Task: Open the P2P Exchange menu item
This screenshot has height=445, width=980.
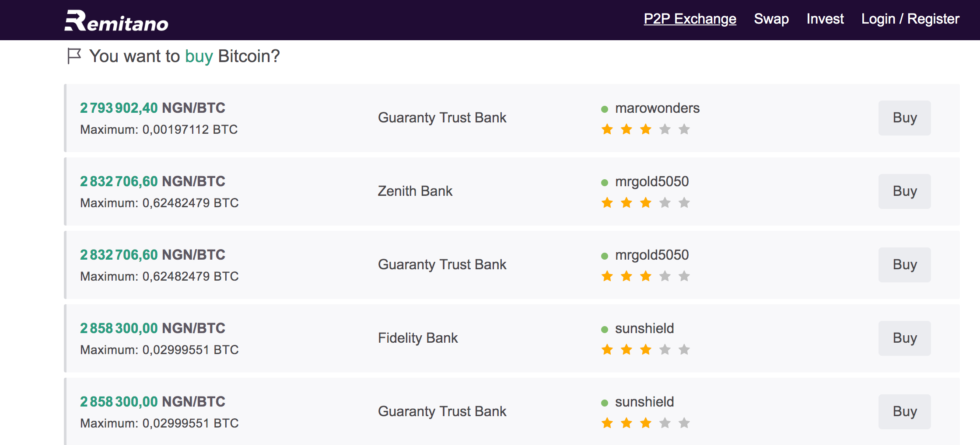Action: (x=690, y=19)
